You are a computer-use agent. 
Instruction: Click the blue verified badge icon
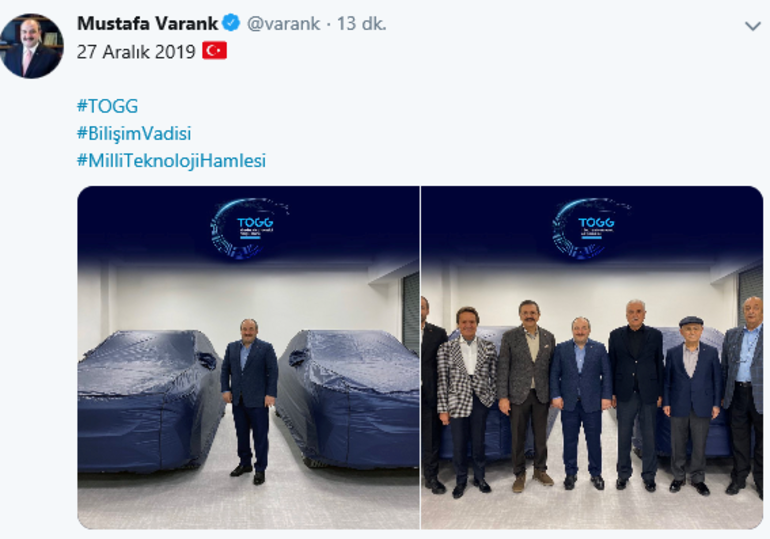(x=231, y=23)
